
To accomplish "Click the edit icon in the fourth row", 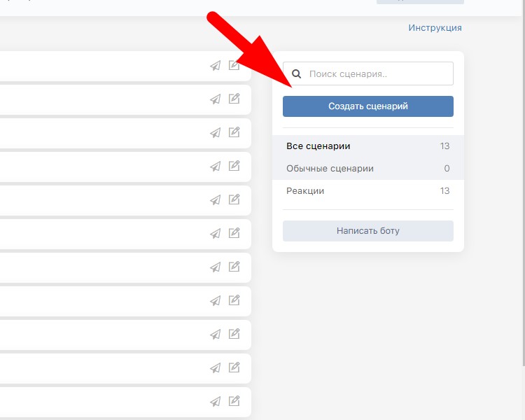I will pos(234,167).
